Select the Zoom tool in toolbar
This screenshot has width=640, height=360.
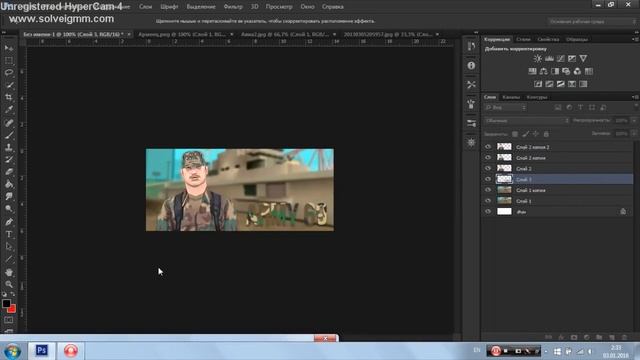[9, 284]
